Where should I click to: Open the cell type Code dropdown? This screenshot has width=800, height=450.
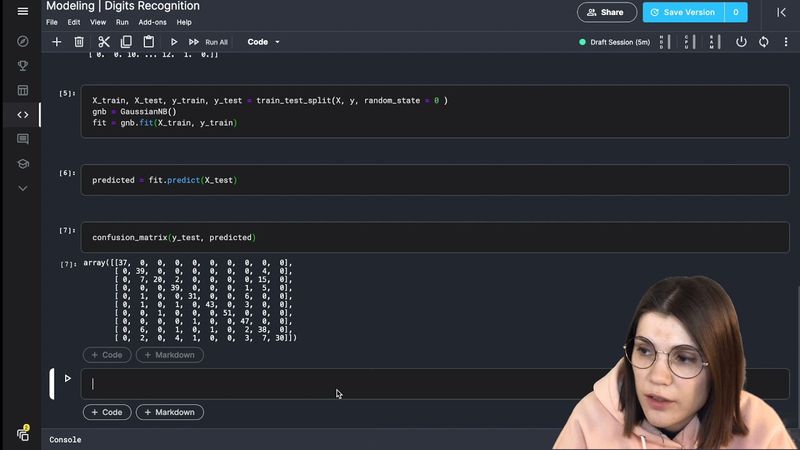pos(263,42)
